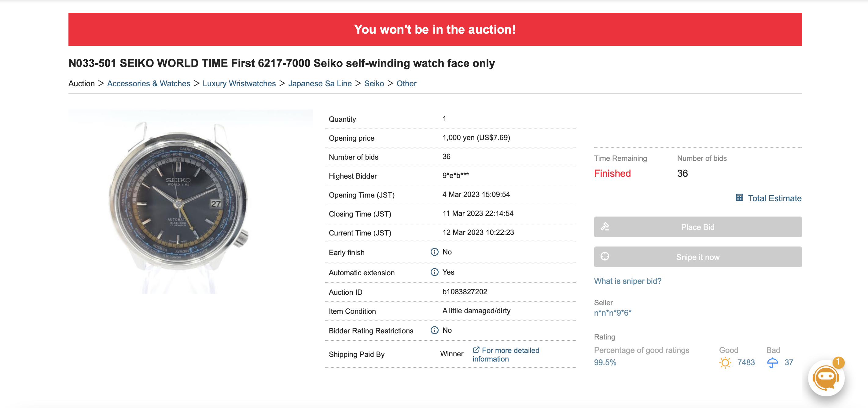Open the chat robot assistant

click(826, 378)
